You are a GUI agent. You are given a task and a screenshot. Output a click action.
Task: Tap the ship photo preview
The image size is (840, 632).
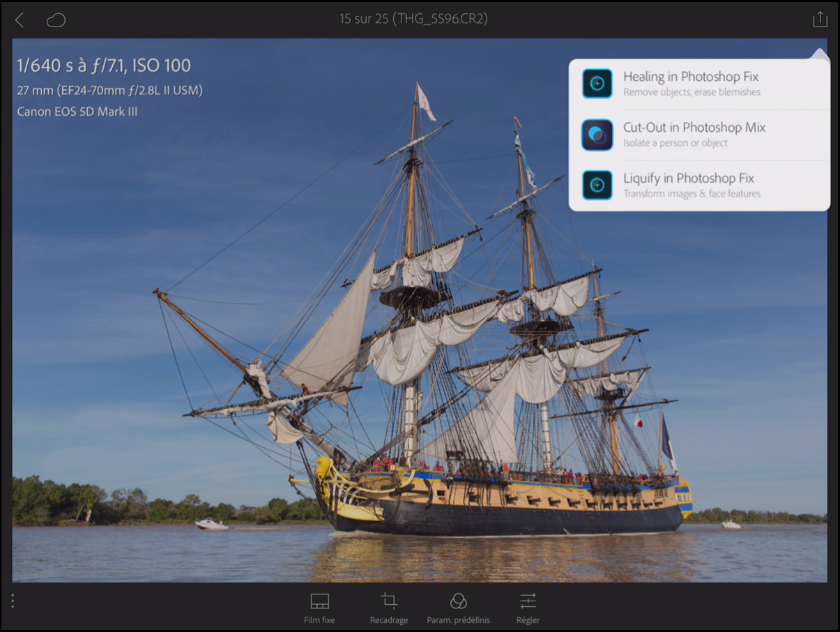[420, 310]
